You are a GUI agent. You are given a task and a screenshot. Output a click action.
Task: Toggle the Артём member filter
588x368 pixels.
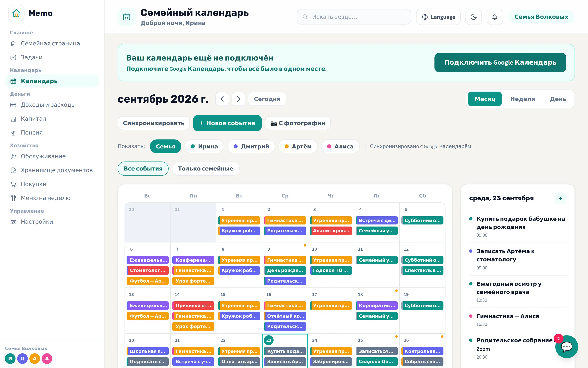point(298,146)
